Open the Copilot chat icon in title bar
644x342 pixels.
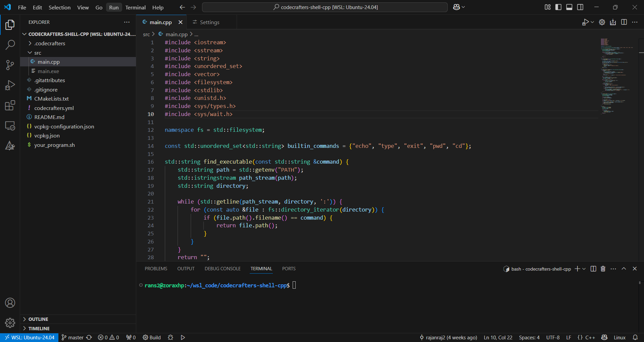[456, 7]
